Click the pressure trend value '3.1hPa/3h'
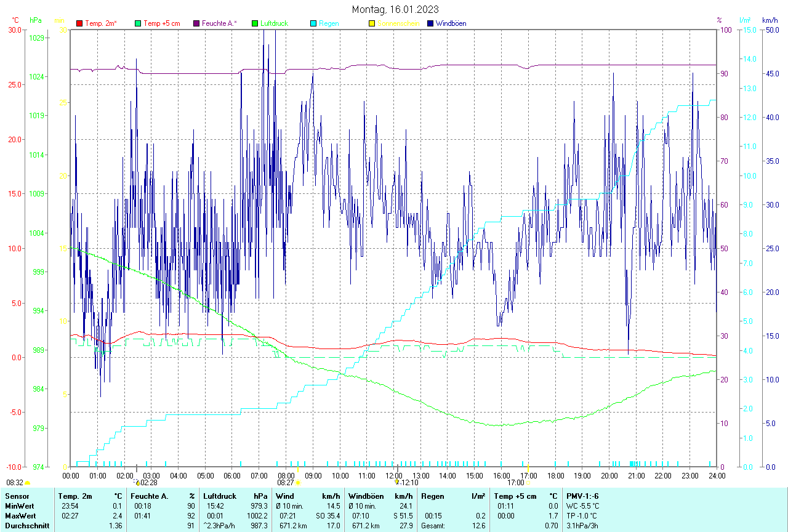Viewport: 788px width, 532px height. [583, 526]
